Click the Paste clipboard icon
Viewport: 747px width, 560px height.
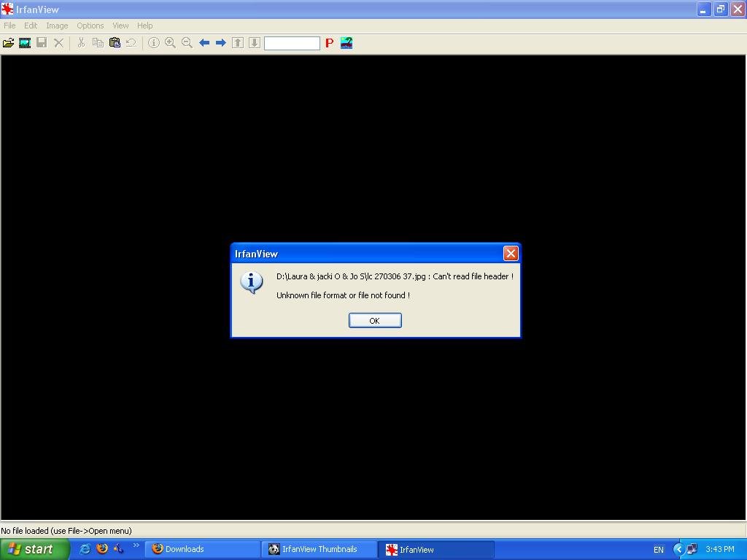click(x=115, y=43)
